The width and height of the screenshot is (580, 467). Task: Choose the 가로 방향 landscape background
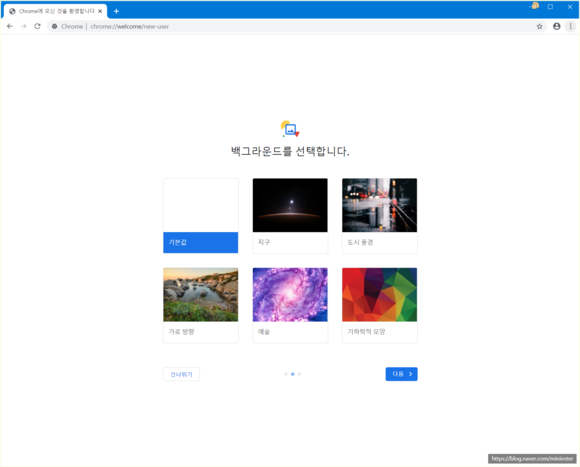coord(200,305)
